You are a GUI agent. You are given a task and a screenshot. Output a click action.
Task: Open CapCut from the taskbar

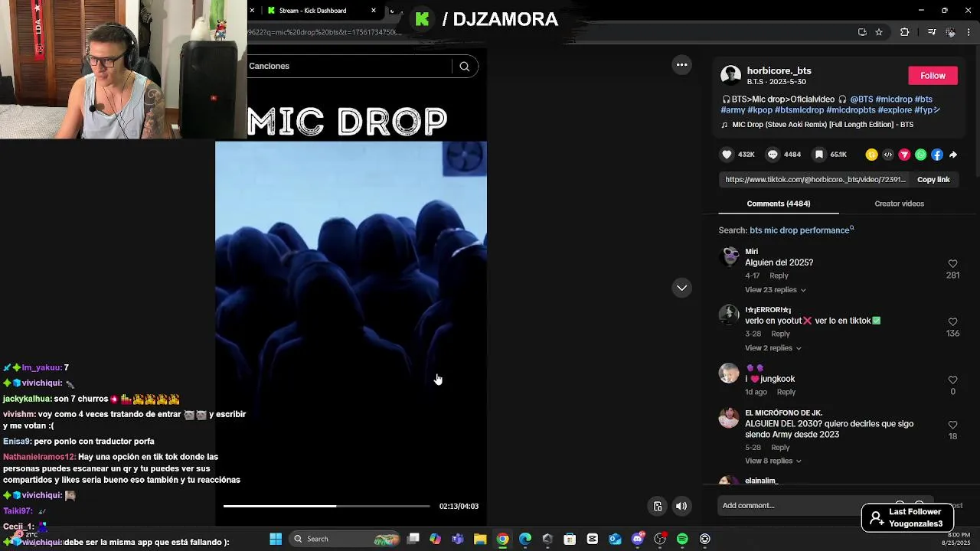(593, 539)
